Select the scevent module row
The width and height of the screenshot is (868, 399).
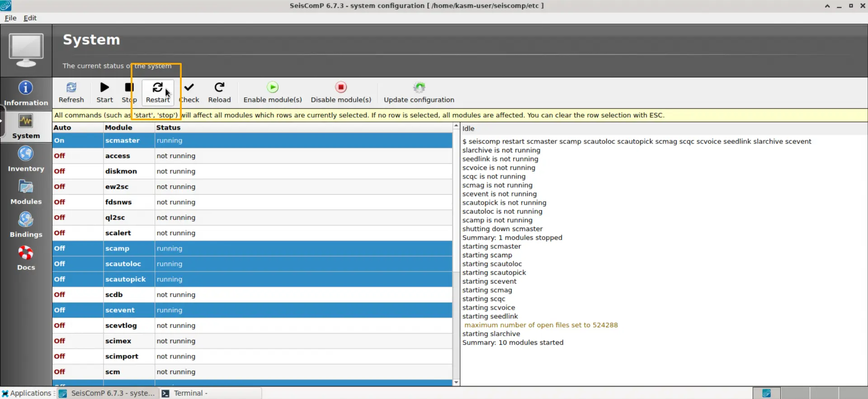click(x=252, y=310)
